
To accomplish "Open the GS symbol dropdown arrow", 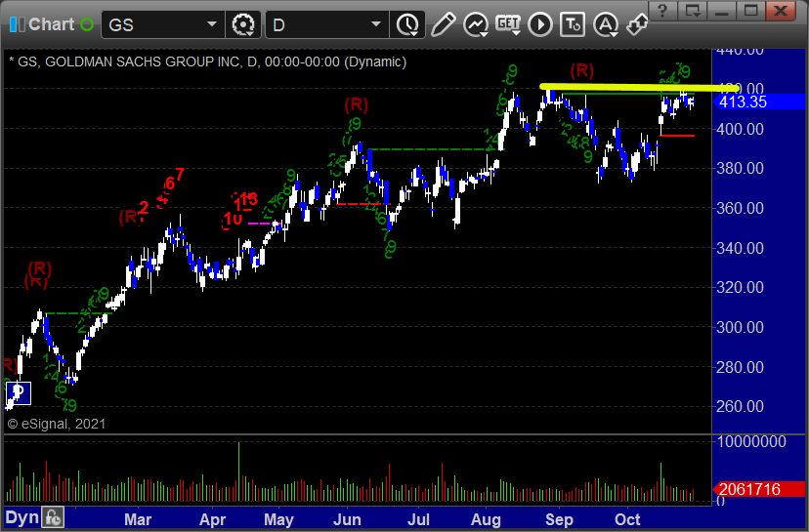I will tap(212, 24).
